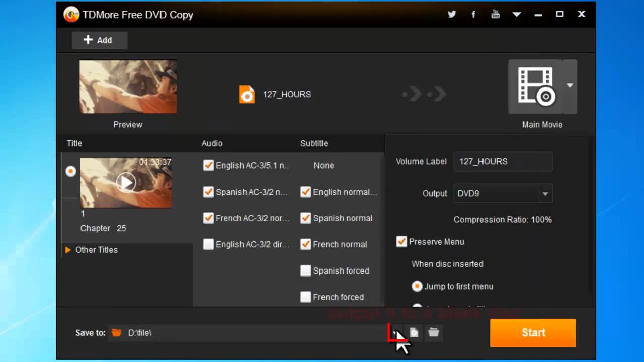Click the Volume Label input field
Screen dimensions: 644x362
pyautogui.click(x=503, y=161)
